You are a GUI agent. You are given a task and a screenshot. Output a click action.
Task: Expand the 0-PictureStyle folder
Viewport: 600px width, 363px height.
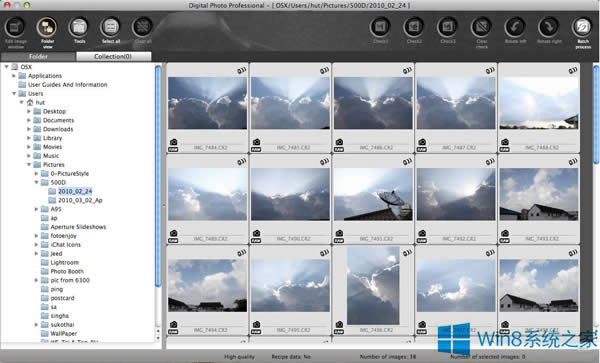pyautogui.click(x=36, y=173)
